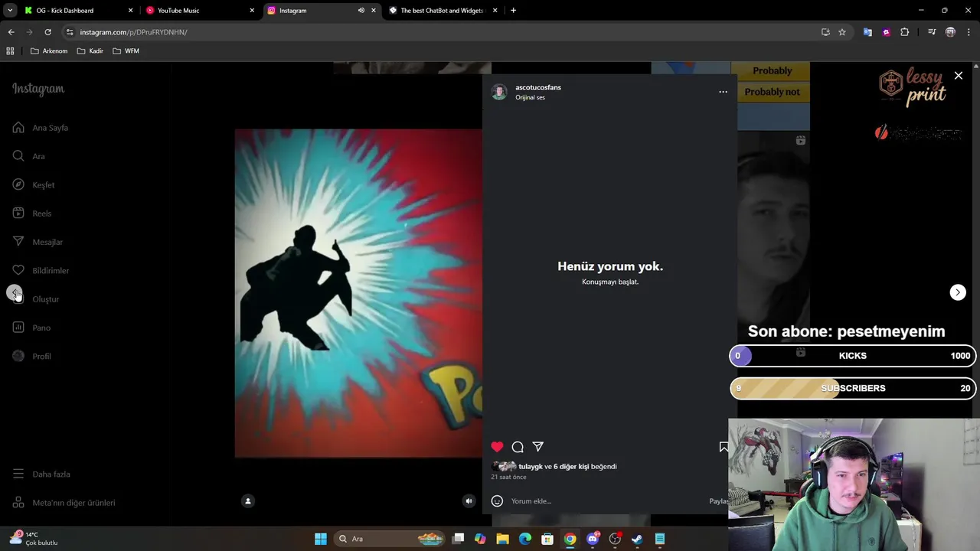980x551 pixels.
Task: Click the playing reel video
Action: point(358,293)
